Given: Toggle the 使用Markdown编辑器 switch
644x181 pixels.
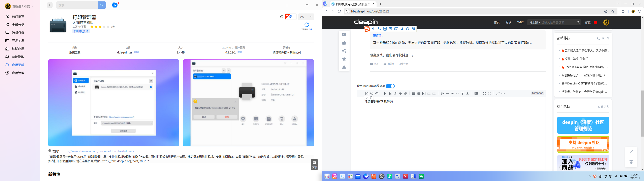Looking at the screenshot, I should (390, 86).
